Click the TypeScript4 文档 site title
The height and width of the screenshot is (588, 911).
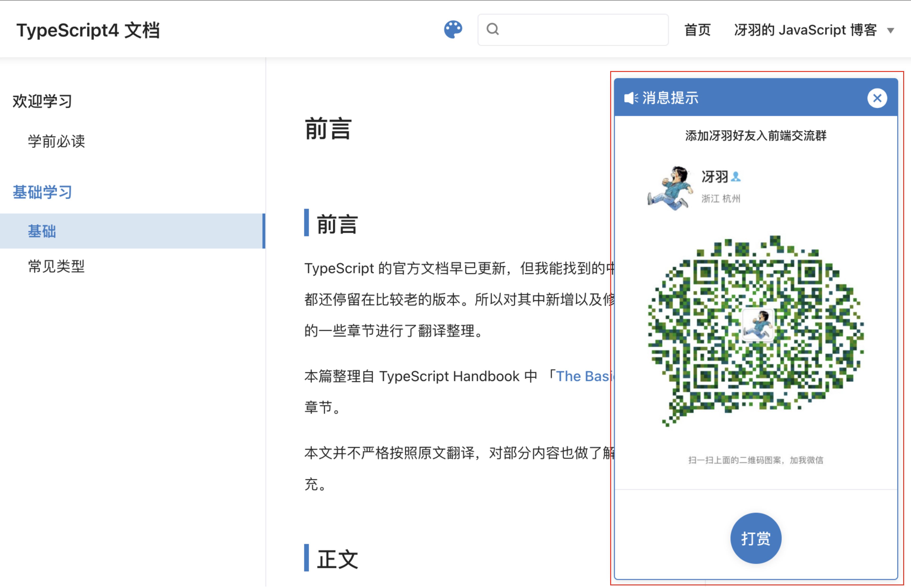point(88,30)
